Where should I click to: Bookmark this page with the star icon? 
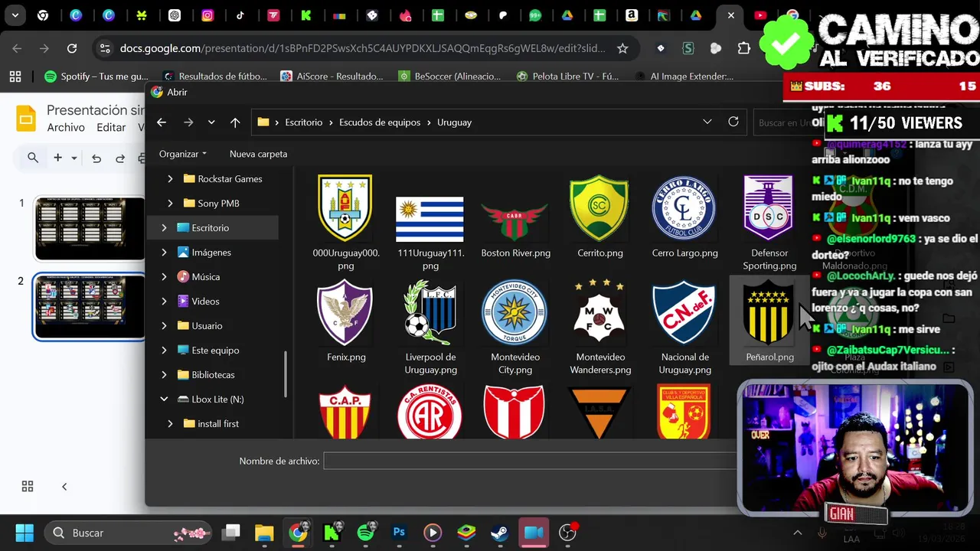[622, 48]
